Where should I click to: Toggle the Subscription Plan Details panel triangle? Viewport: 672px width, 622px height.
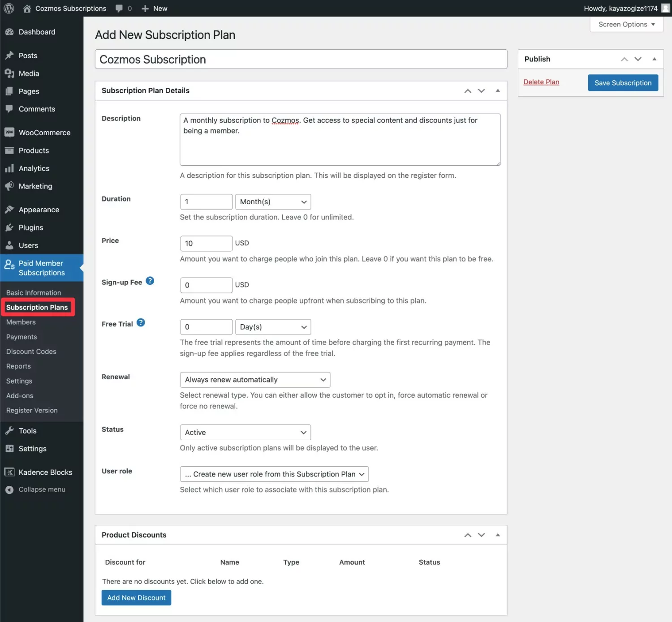click(498, 90)
